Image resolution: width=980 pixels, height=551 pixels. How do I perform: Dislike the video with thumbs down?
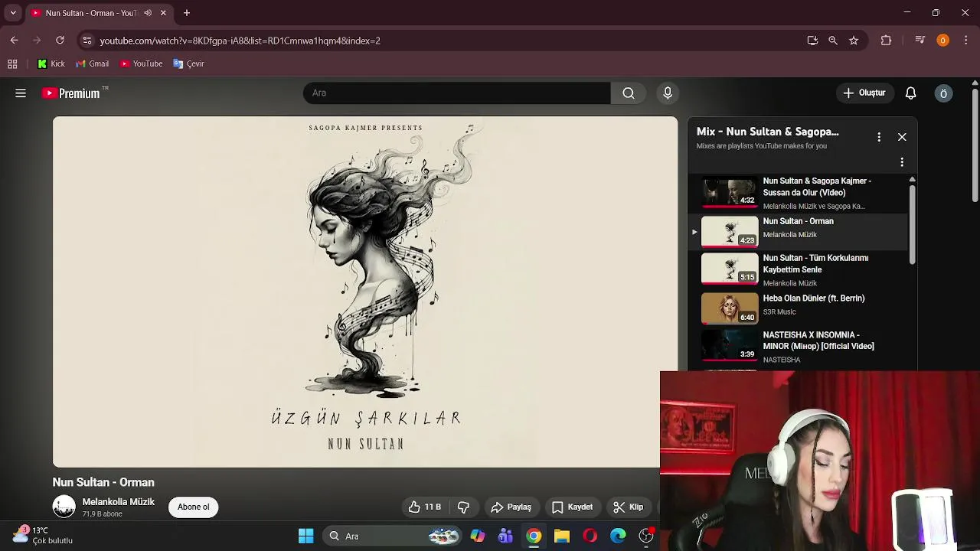[463, 507]
